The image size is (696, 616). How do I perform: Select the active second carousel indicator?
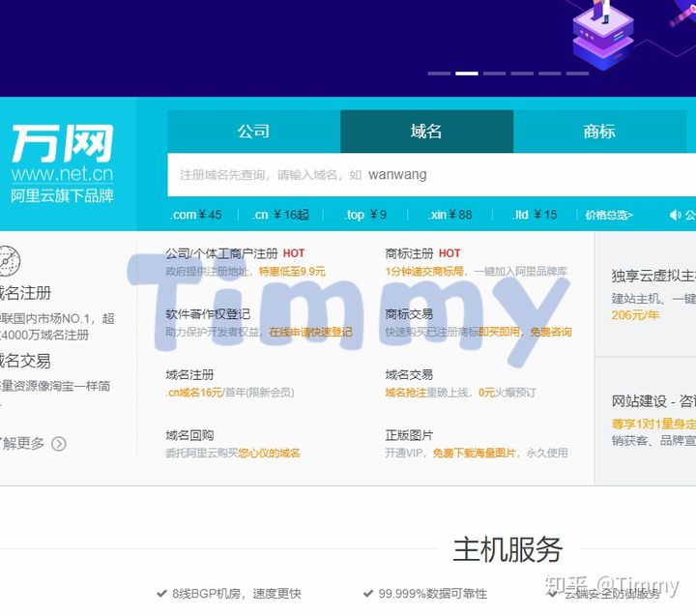[467, 73]
